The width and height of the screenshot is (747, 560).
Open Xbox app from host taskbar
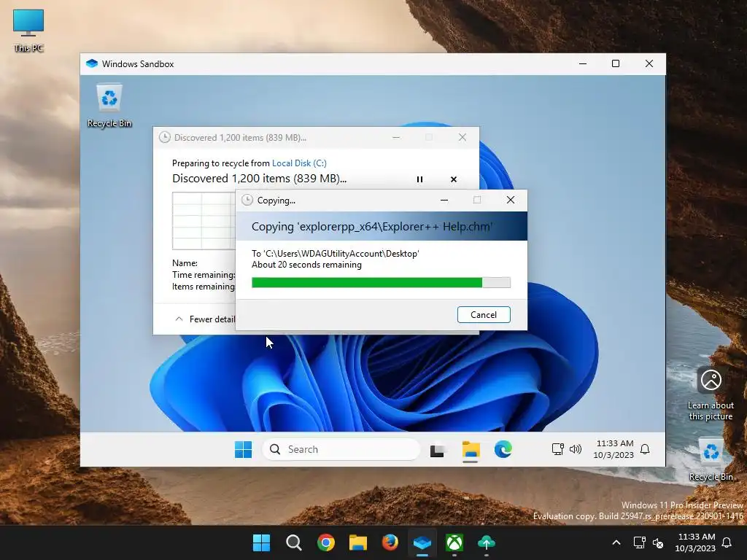tap(454, 542)
